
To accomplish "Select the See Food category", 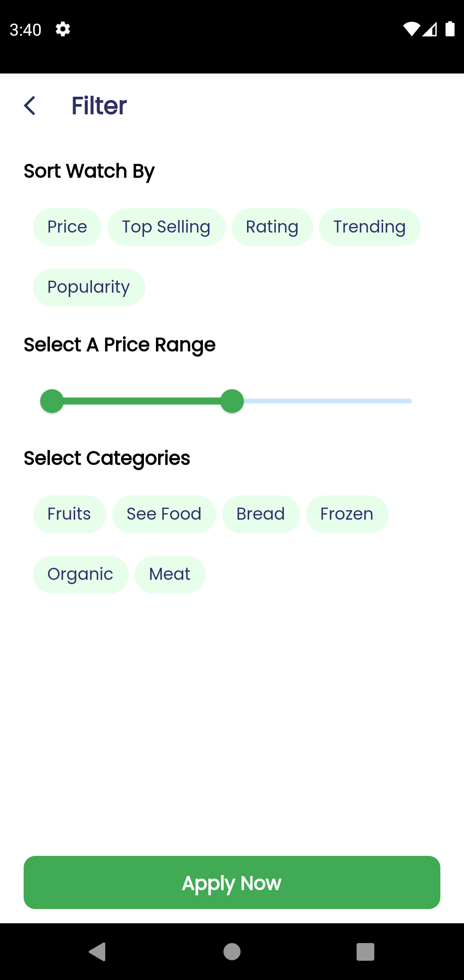I will coord(164,514).
